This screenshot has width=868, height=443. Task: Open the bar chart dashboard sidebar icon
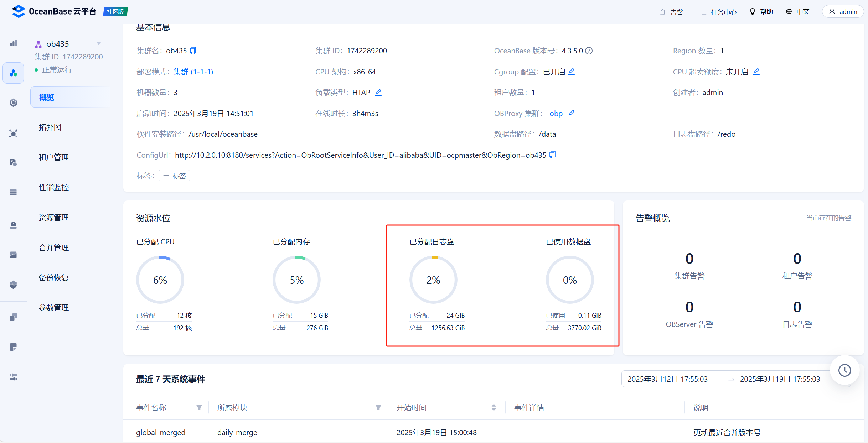(x=13, y=43)
